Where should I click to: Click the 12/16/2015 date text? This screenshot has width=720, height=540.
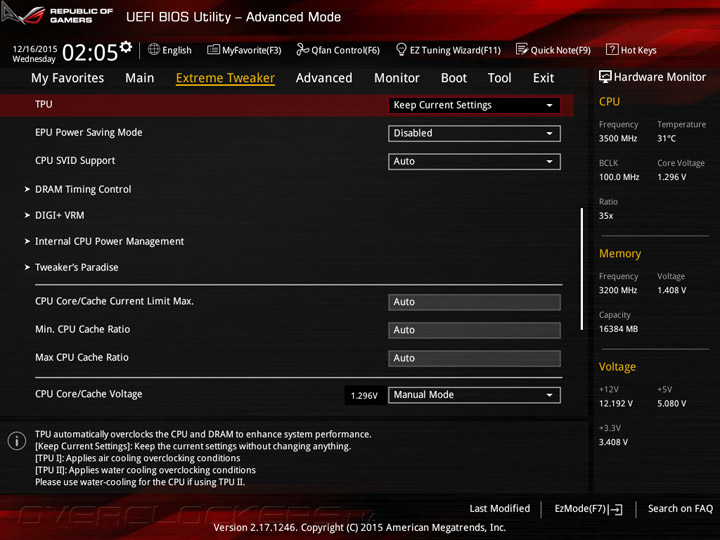tap(35, 49)
